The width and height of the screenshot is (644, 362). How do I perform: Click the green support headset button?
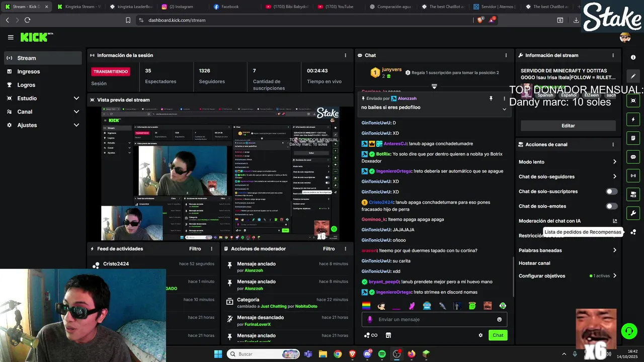point(629,331)
